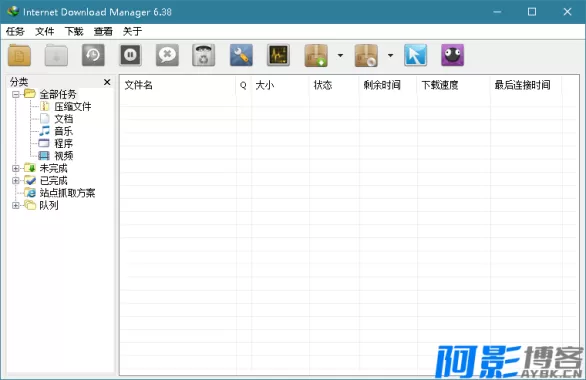
Task: Open the 查看 menu
Action: [103, 31]
